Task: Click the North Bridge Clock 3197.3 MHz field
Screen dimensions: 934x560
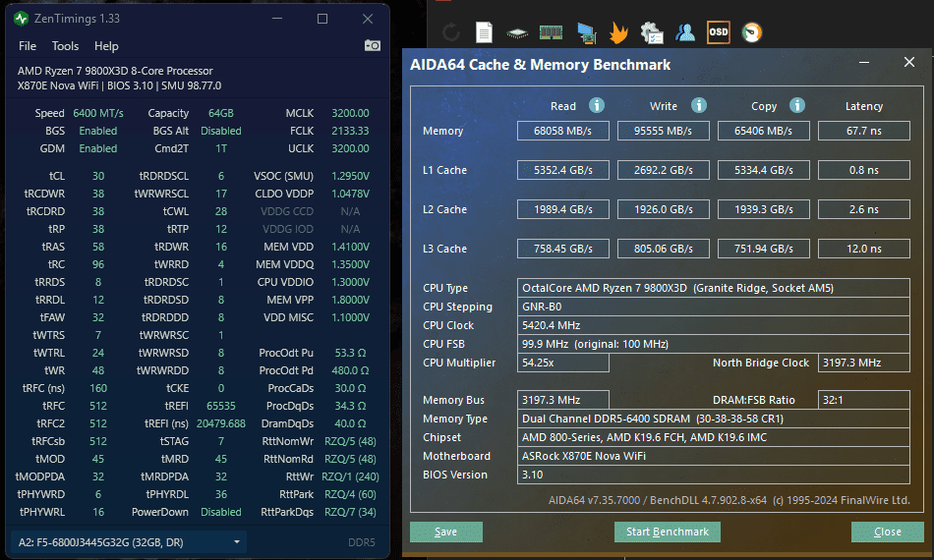Action: [x=864, y=363]
